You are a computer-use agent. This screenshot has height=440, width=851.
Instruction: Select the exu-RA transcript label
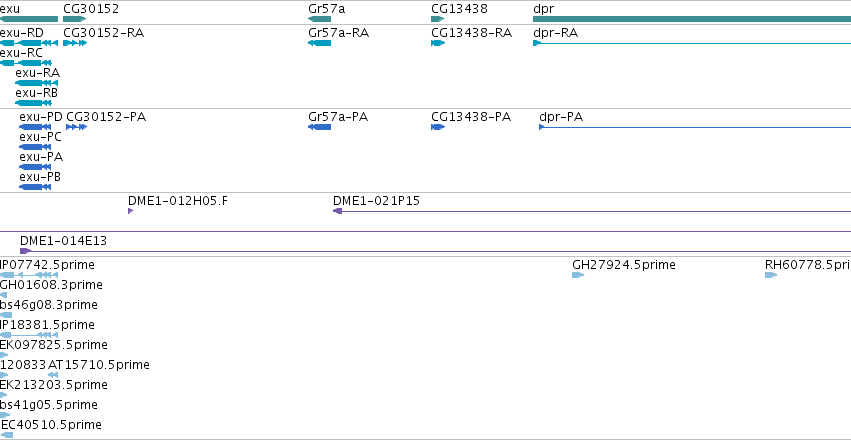pyautogui.click(x=37, y=73)
